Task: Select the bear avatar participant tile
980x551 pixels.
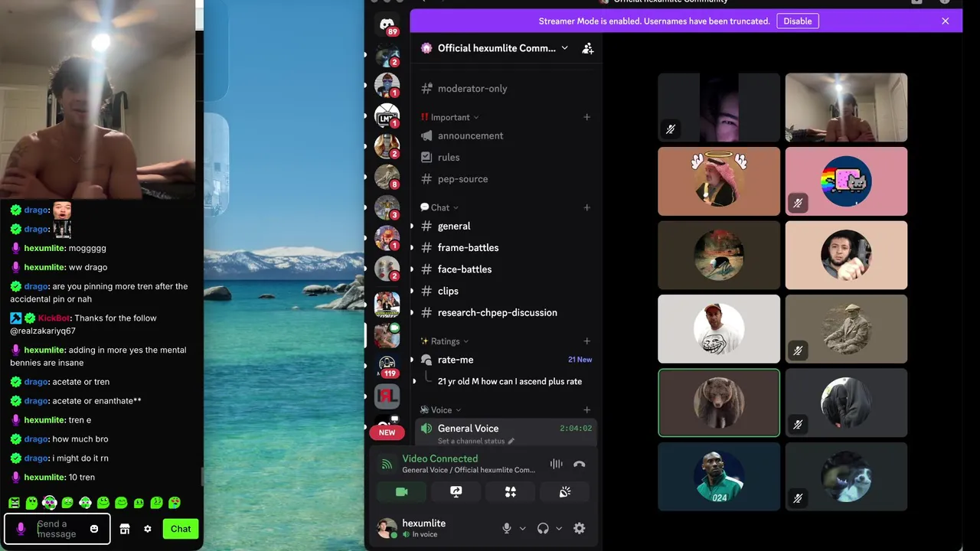Action: (719, 403)
